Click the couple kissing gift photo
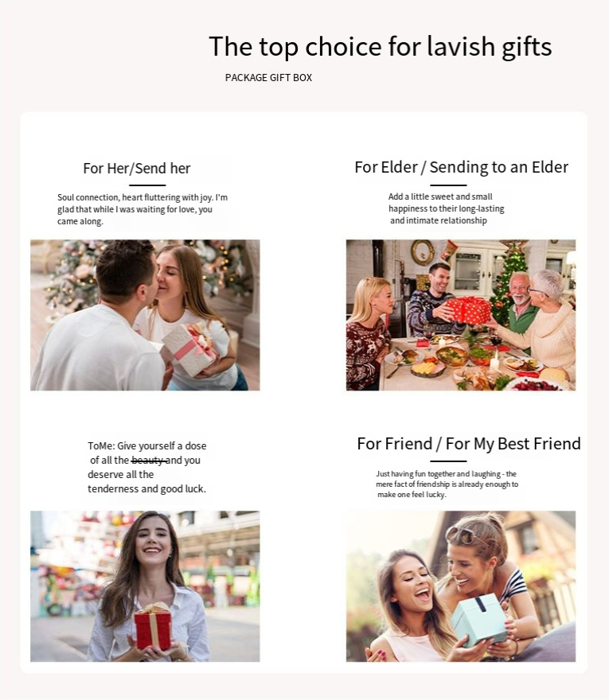609x700 pixels. pos(145,315)
